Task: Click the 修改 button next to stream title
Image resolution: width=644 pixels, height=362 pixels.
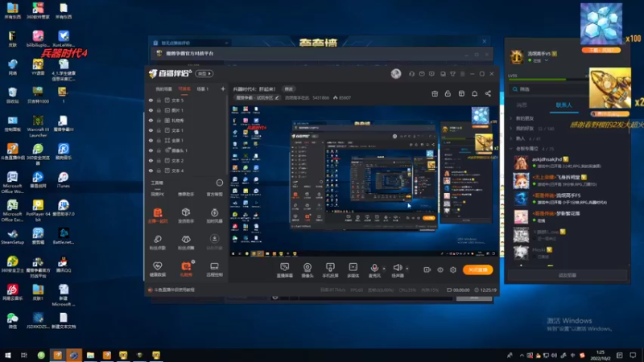Action: tap(289, 89)
